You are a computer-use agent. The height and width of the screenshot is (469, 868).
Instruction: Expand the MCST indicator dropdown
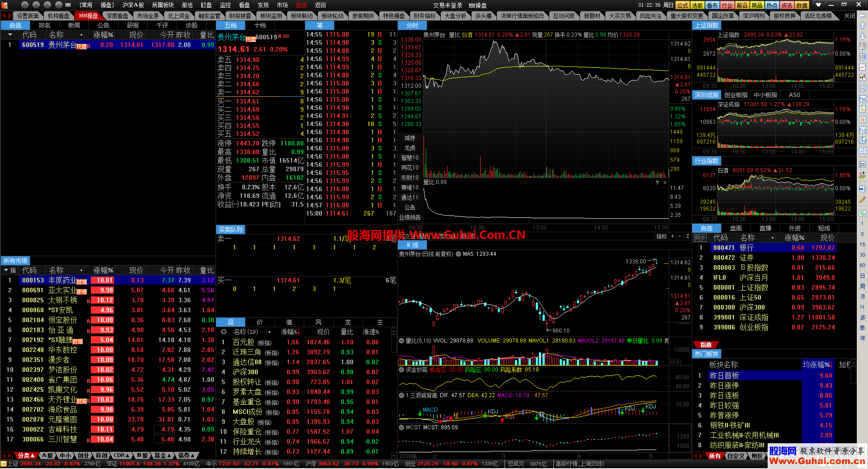(x=401, y=427)
